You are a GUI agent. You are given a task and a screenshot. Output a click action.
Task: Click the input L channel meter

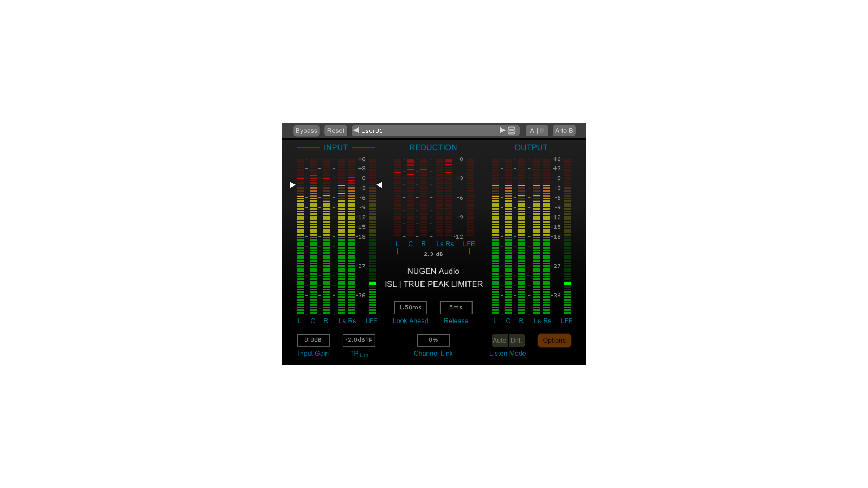[x=300, y=236]
